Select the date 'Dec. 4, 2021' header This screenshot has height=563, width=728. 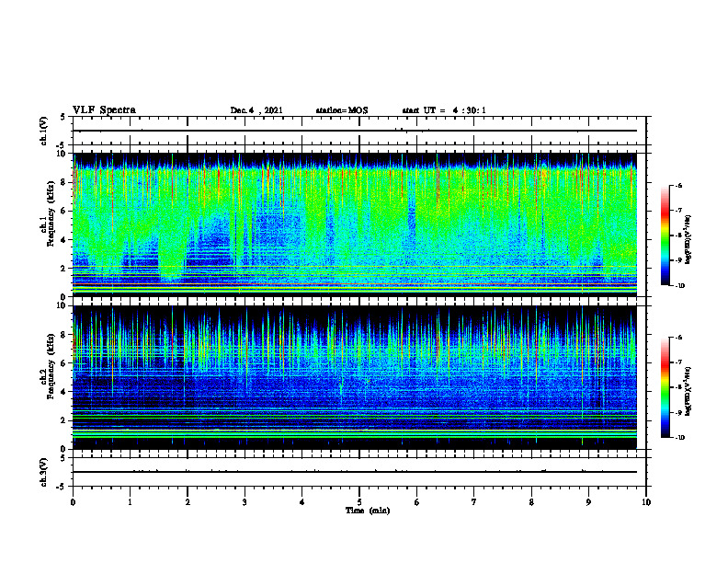[256, 110]
